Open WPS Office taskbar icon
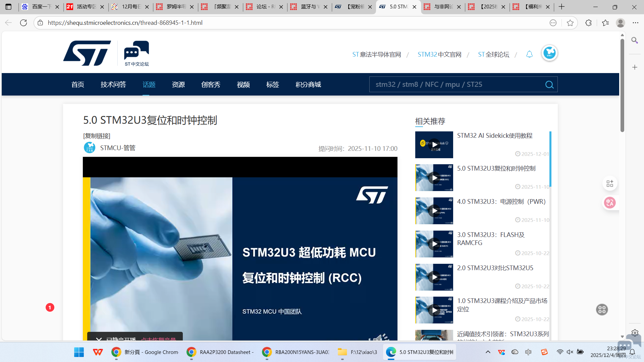 tap(98, 352)
